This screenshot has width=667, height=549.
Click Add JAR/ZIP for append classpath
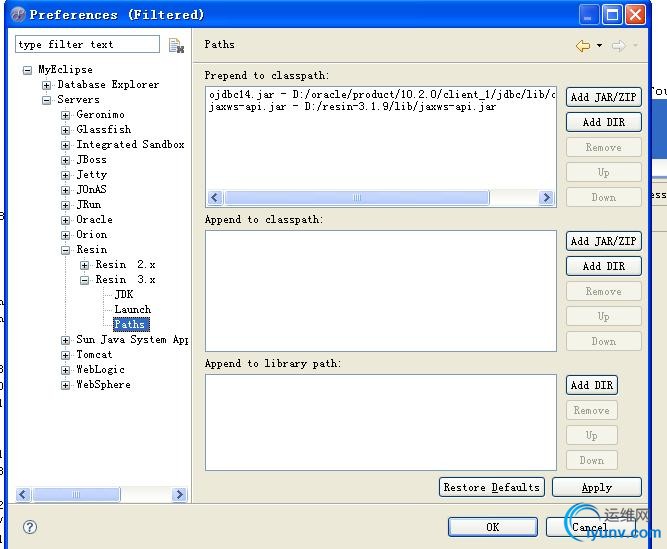click(604, 241)
